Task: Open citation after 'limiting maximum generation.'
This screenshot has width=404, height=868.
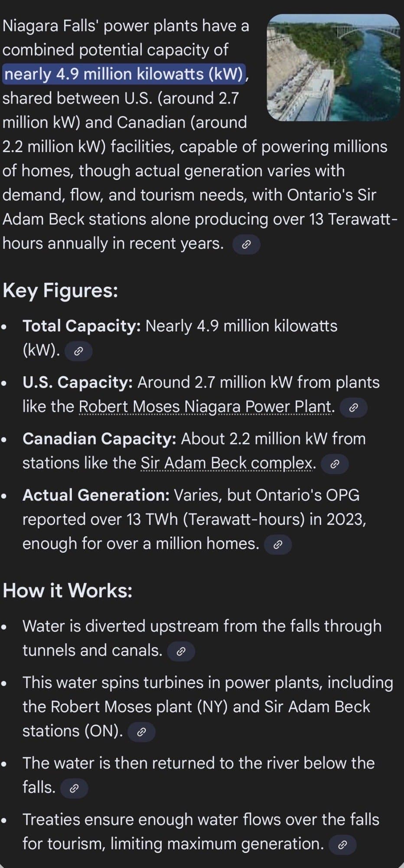Action: point(342,845)
